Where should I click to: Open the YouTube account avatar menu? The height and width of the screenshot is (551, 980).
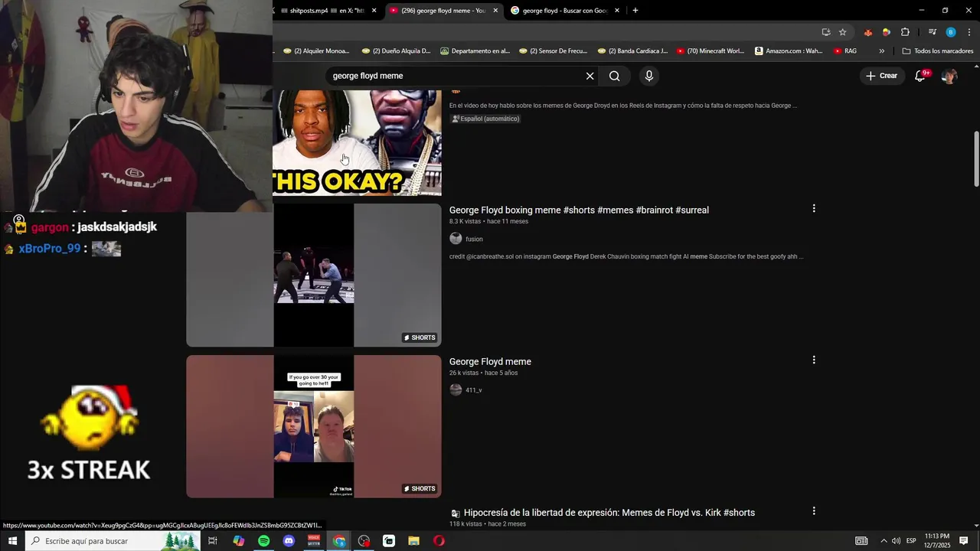[949, 76]
